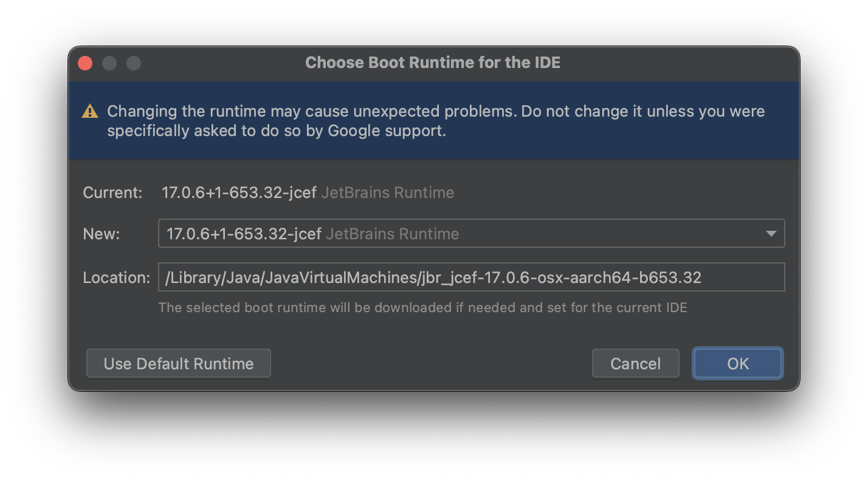Expand the boot runtime selection list
868x481 pixels.
[770, 233]
